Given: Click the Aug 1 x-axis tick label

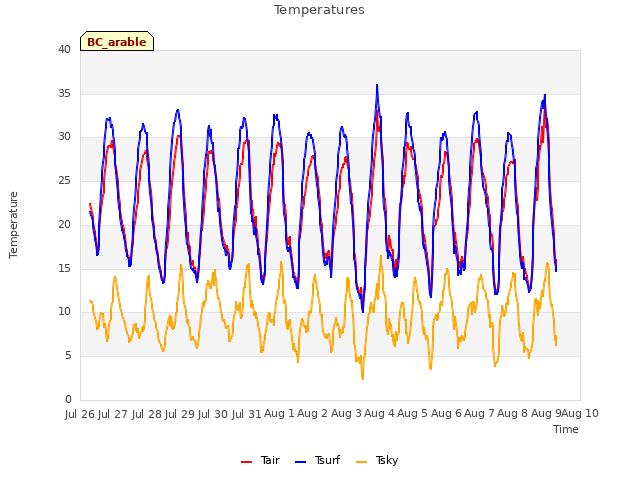Looking at the screenshot, I should pyautogui.click(x=280, y=414).
